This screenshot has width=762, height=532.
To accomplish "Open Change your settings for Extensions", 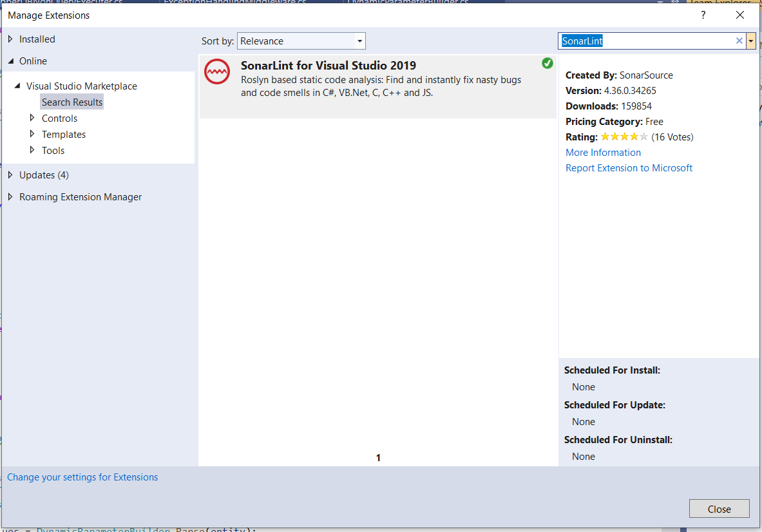I will 82,477.
